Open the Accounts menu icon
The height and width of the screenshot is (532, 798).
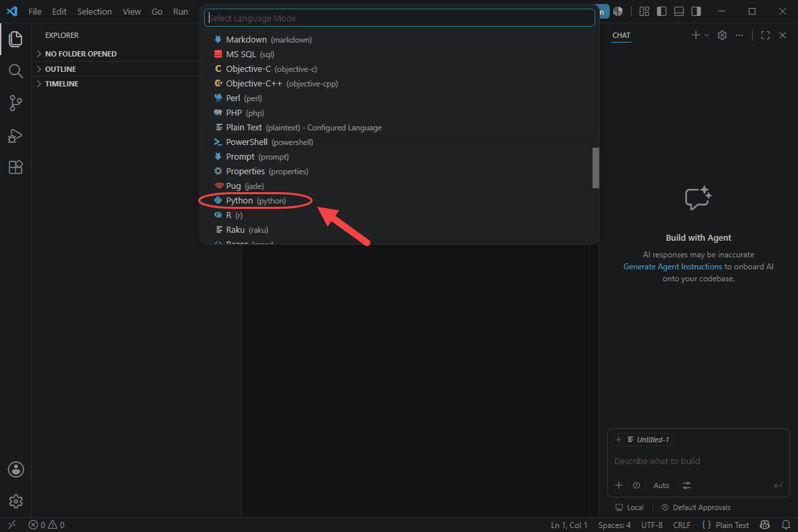16,469
